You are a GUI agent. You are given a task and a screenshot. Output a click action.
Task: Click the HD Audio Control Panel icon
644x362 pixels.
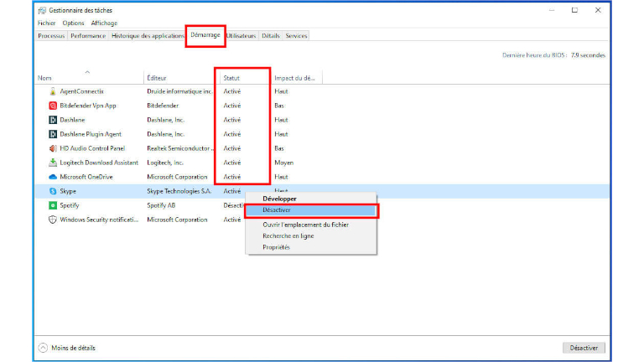pos(53,148)
